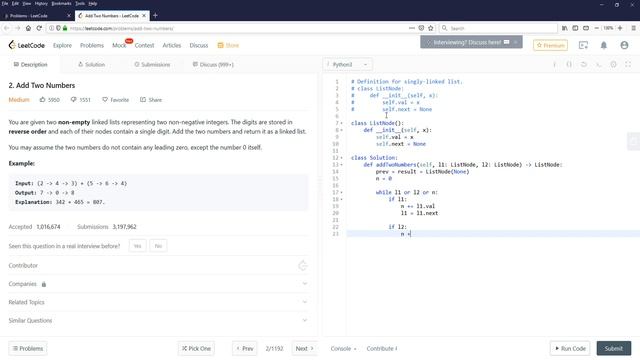Open the Problems list button

pos(28,349)
